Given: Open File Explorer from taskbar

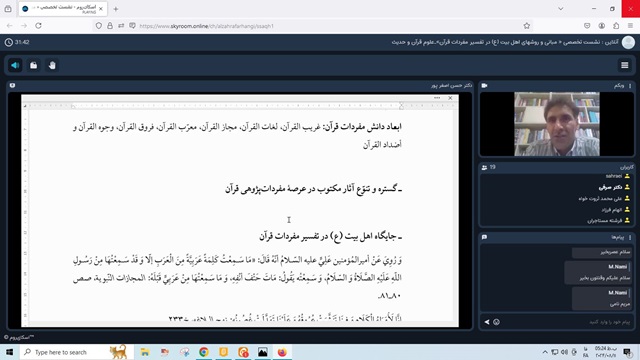Looking at the screenshot, I should (x=145, y=352).
